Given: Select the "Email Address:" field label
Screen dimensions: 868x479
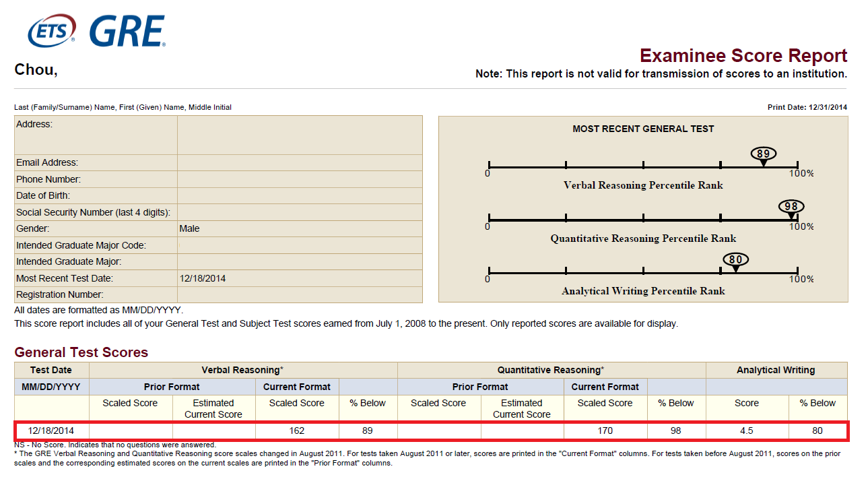Looking at the screenshot, I should (x=47, y=162).
